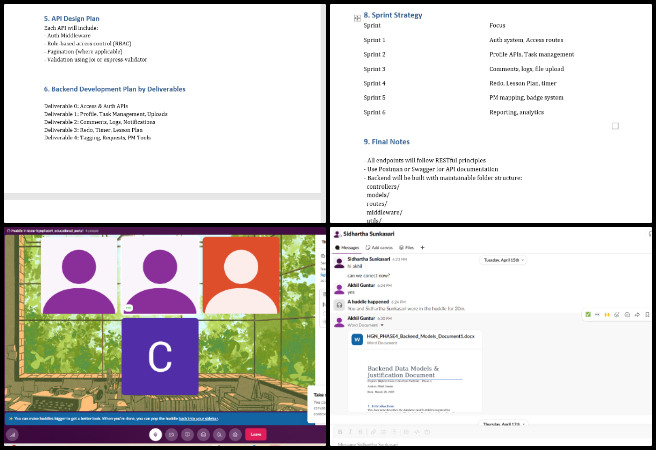Mute the microphone in the huddle
The width and height of the screenshot is (656, 450).
coord(155,435)
